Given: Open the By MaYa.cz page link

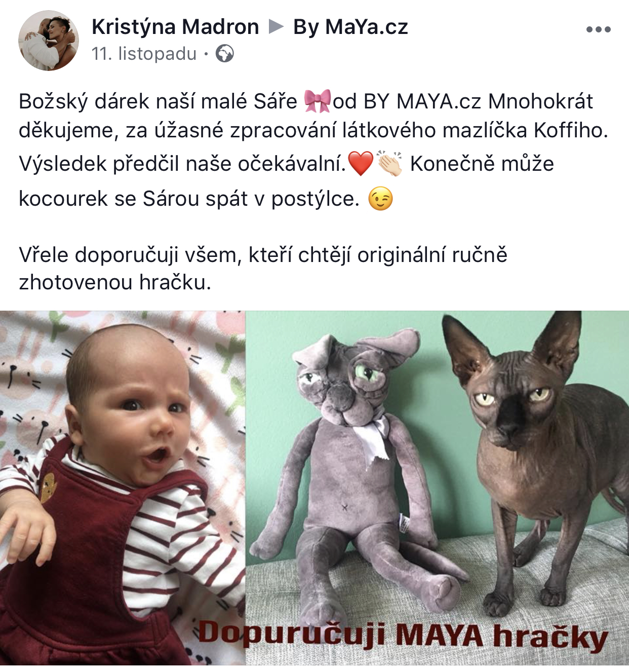Looking at the screenshot, I should [x=350, y=27].
